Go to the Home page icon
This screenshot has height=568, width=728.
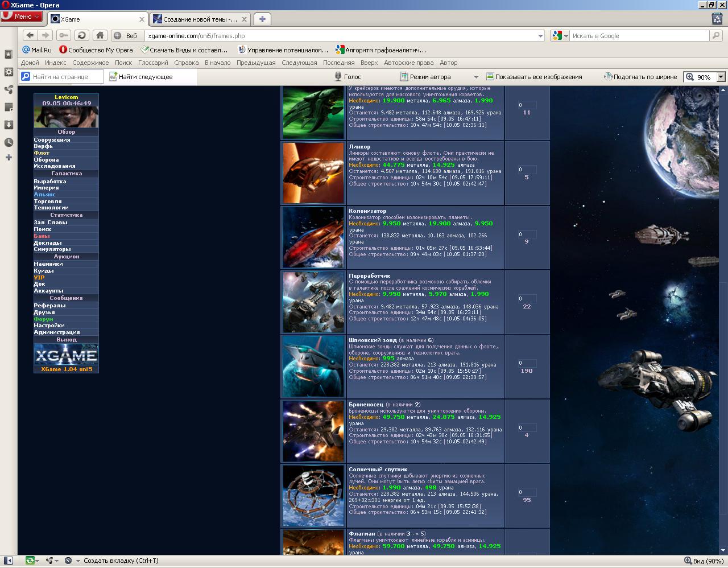[100, 35]
